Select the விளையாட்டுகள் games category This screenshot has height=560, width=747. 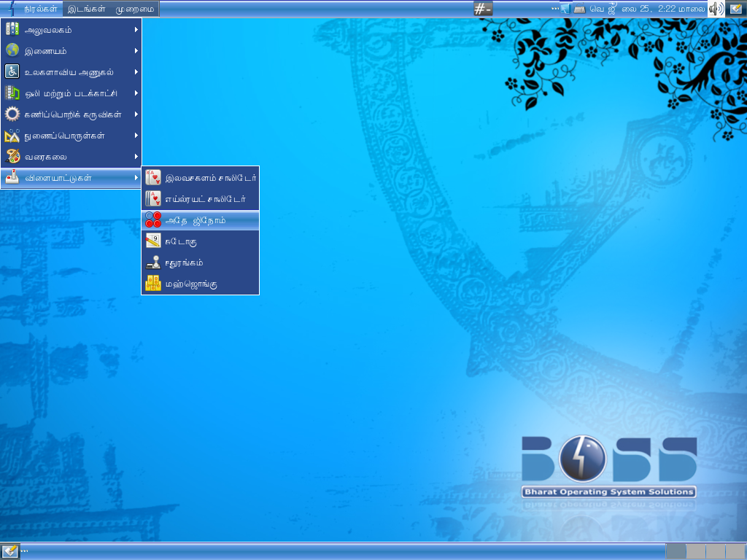(x=71, y=178)
